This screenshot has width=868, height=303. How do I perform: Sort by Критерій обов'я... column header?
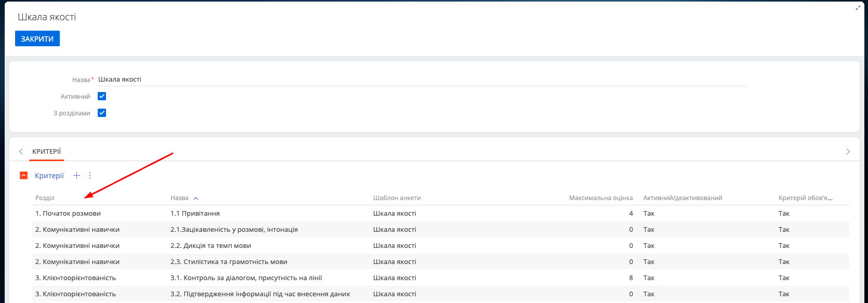click(x=806, y=198)
